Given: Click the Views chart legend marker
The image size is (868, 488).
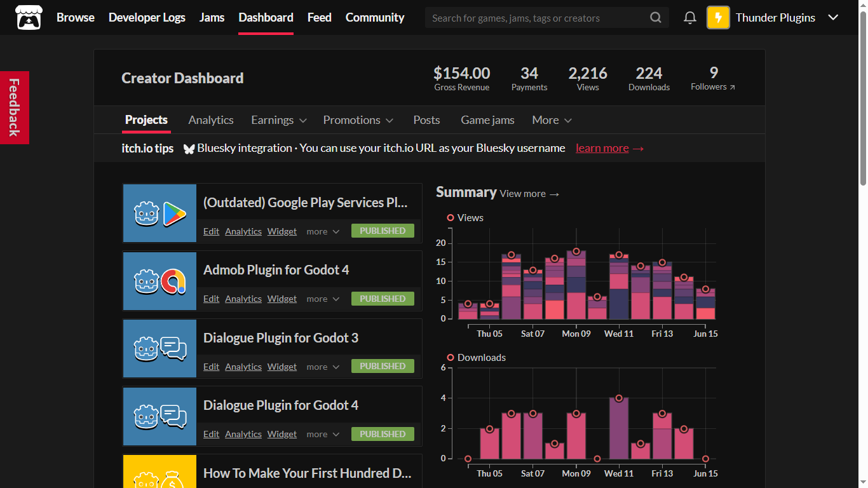Looking at the screenshot, I should pyautogui.click(x=451, y=218).
